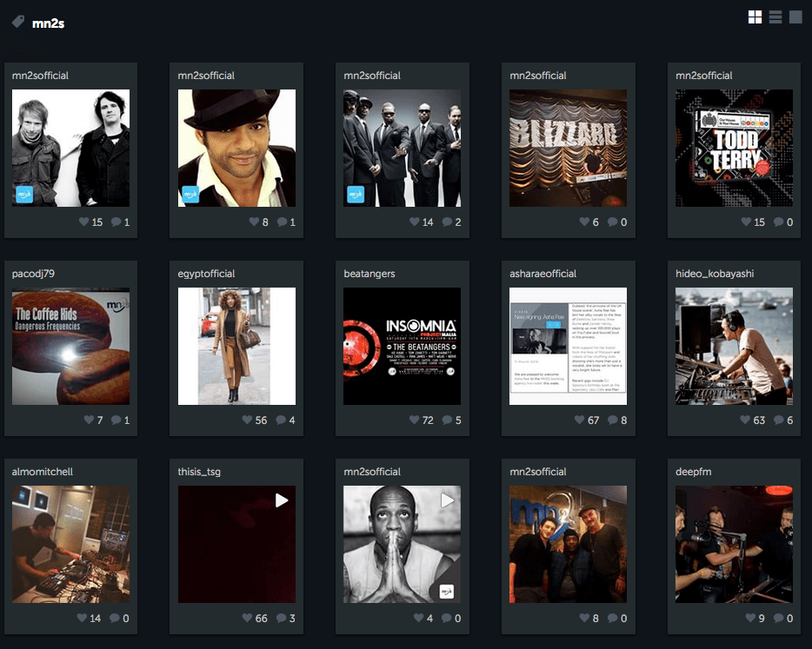Open the almomitchell studio thumbnail
The height and width of the screenshot is (649, 812).
point(71,544)
